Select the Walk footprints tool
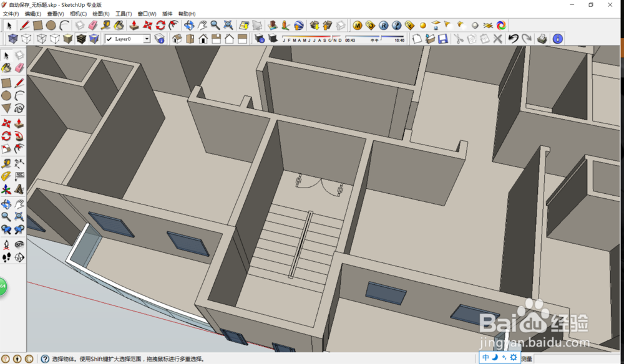 tap(6, 257)
